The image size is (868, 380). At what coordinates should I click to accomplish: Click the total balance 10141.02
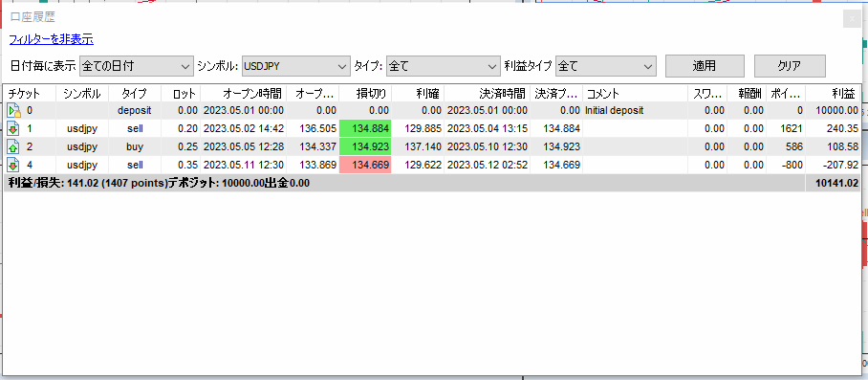838,184
